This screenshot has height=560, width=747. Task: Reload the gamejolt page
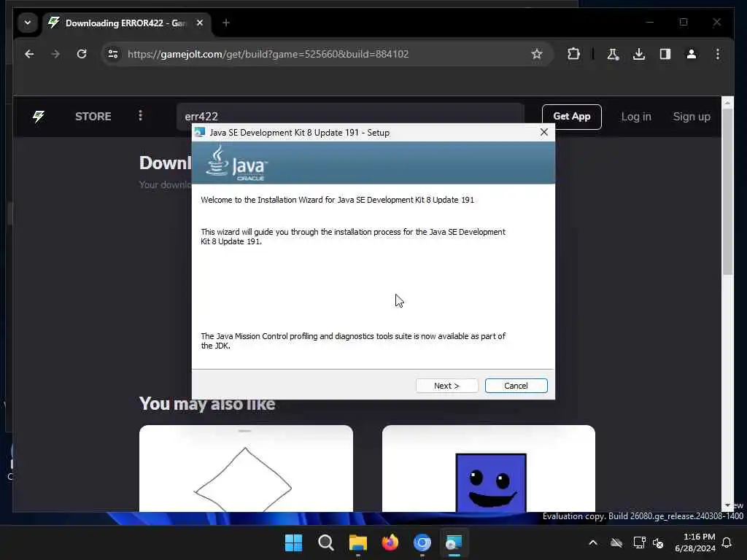pos(82,54)
